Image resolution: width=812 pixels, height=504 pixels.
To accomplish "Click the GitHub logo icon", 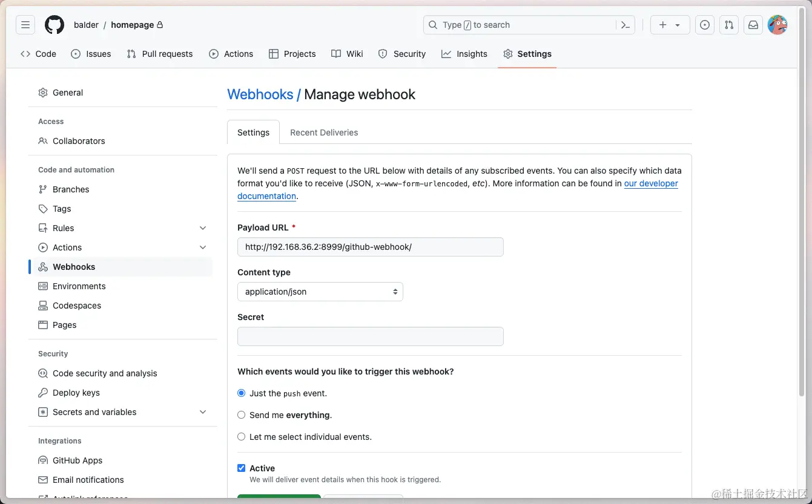I will tap(54, 25).
